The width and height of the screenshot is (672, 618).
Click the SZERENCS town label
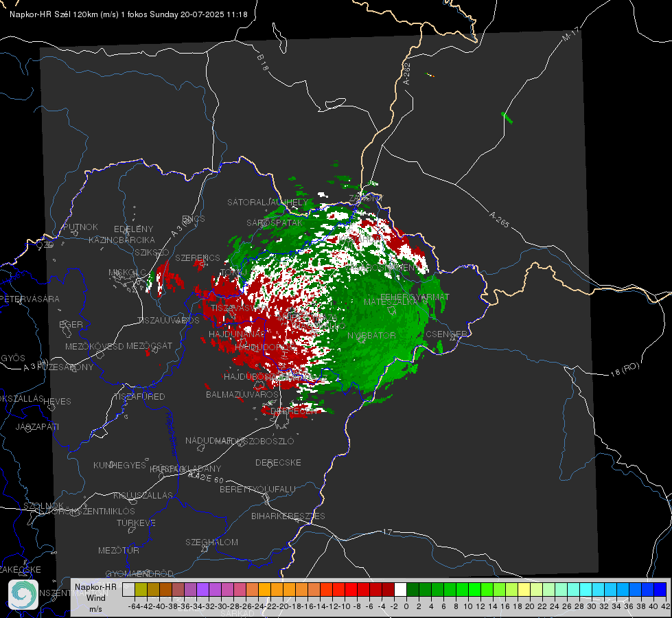coord(198,258)
